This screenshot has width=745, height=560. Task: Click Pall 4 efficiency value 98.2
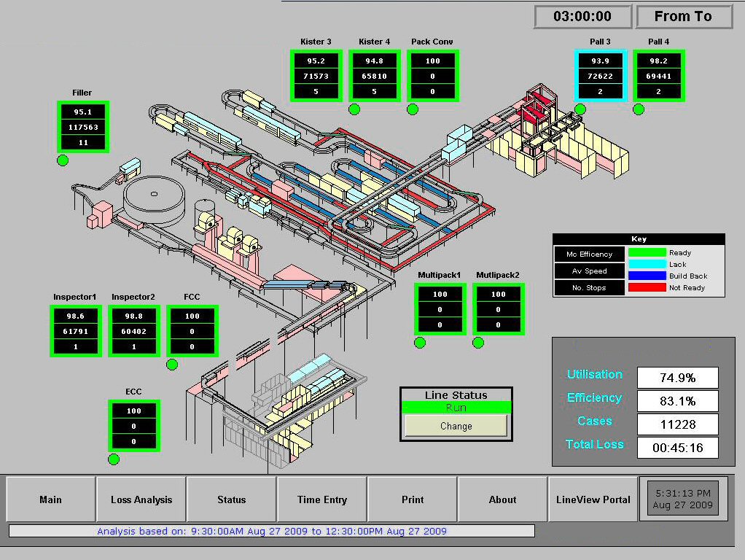(659, 61)
